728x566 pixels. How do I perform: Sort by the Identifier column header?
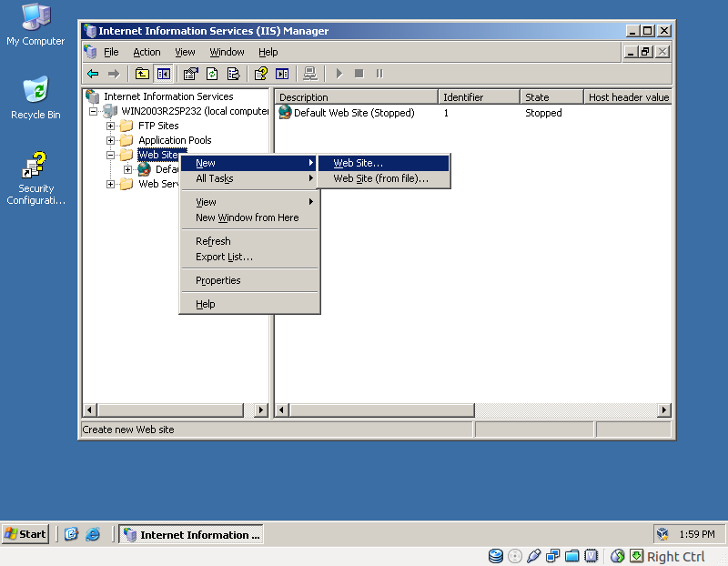coord(479,97)
